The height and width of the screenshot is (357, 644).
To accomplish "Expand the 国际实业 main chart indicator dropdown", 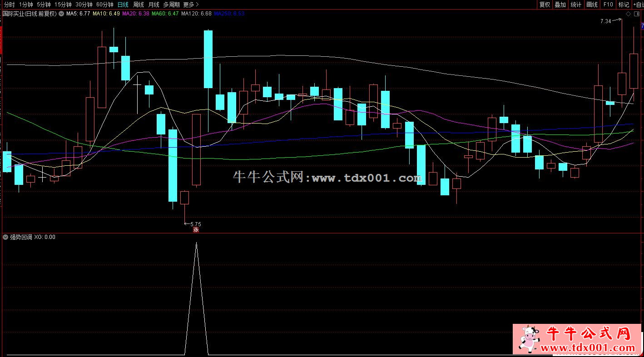I will (x=61, y=14).
